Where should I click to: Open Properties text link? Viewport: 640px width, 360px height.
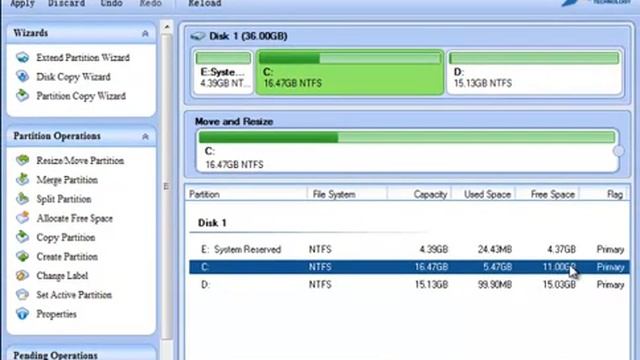(56, 314)
